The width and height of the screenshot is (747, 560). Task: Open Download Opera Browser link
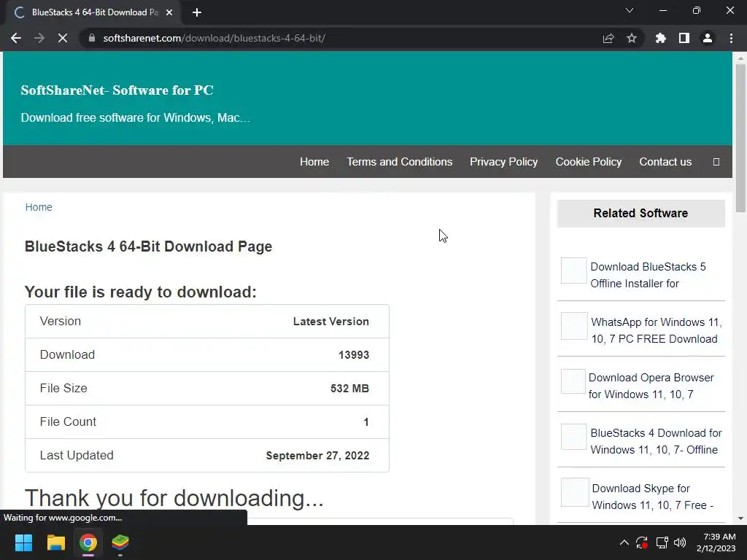tap(651, 386)
